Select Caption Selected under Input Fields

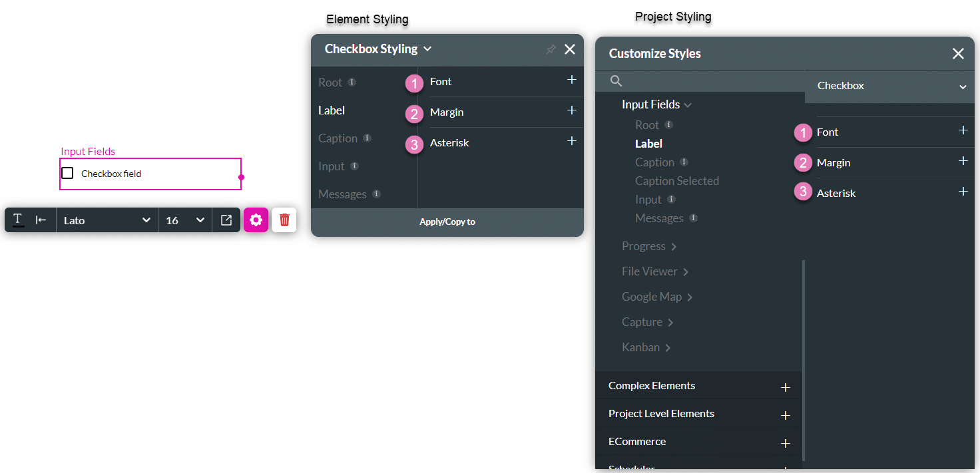click(x=677, y=181)
